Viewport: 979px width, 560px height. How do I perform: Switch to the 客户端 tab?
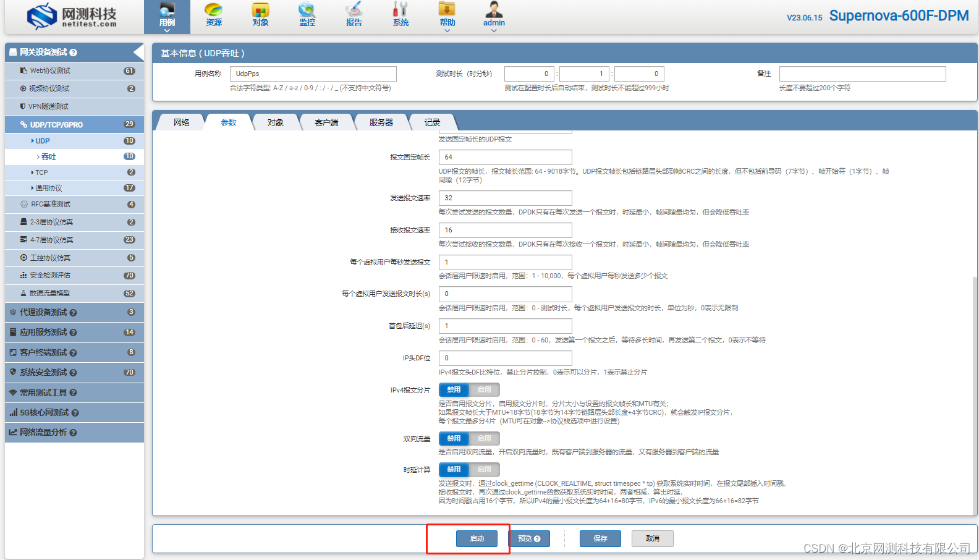click(326, 122)
